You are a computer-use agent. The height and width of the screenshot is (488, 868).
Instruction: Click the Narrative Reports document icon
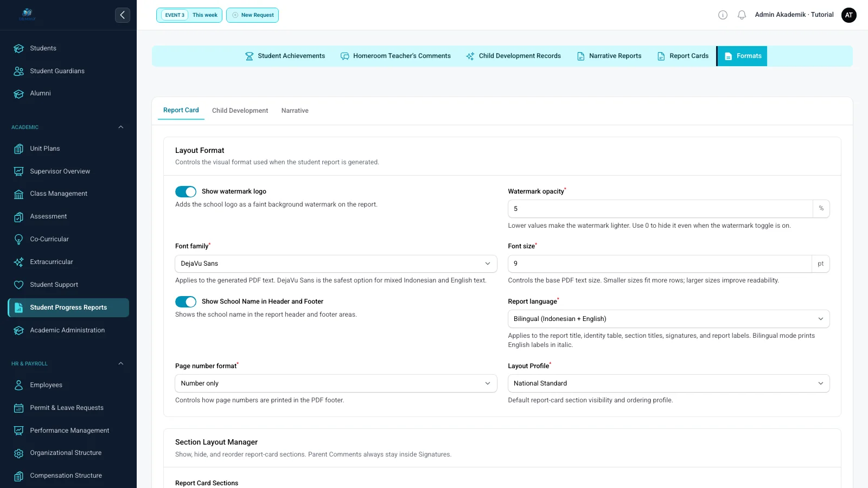(x=580, y=56)
